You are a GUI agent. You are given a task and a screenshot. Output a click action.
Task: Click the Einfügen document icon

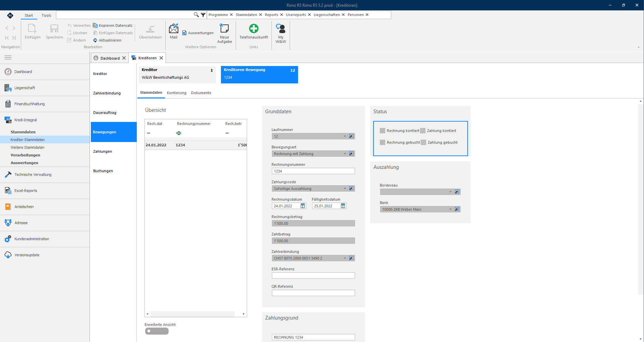point(33,28)
